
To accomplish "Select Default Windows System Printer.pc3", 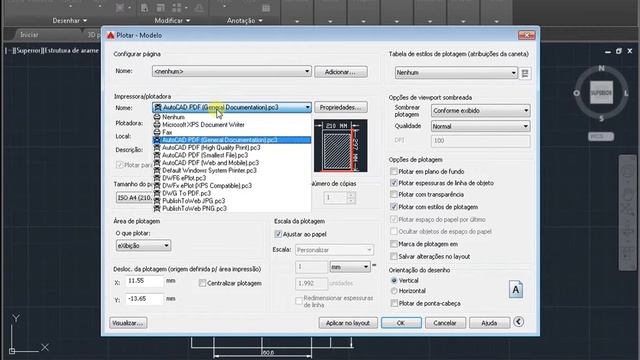I will click(x=231, y=171).
